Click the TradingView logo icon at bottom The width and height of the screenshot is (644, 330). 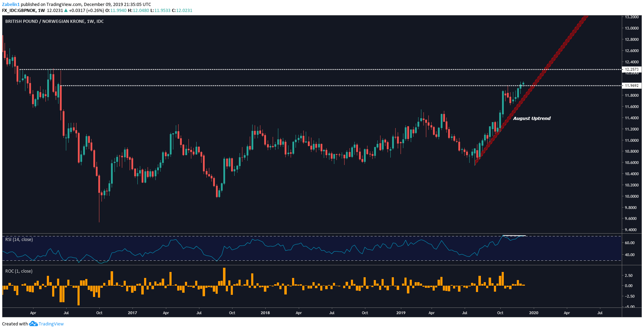(33, 324)
